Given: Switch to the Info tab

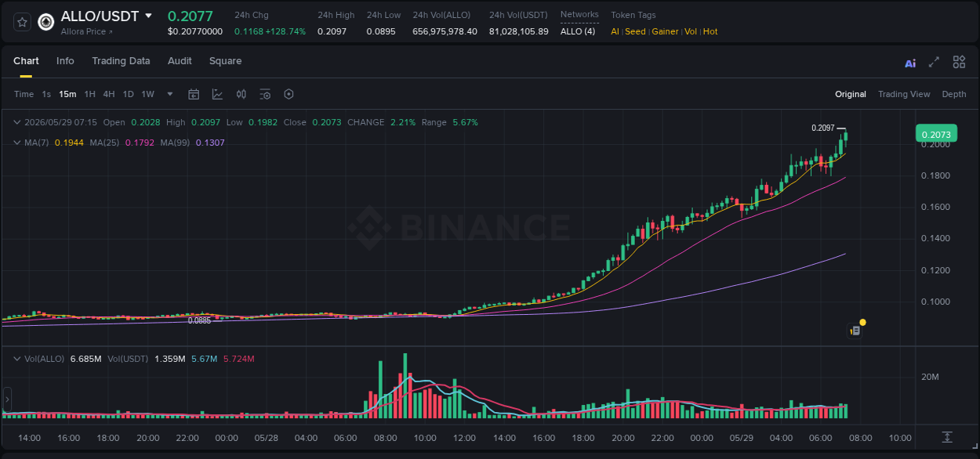Looking at the screenshot, I should coord(65,61).
